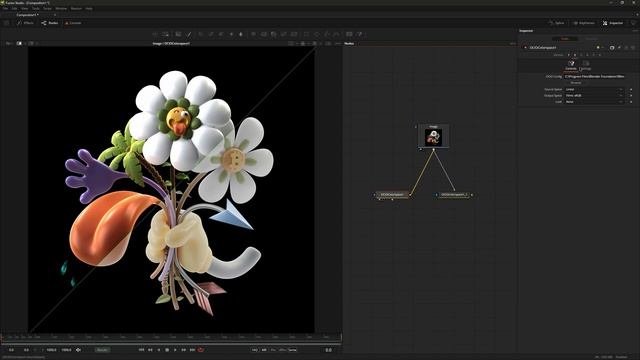The height and width of the screenshot is (360, 640).
Task: Open the viewer Fit zoom dropdown
Action: click(x=9, y=43)
